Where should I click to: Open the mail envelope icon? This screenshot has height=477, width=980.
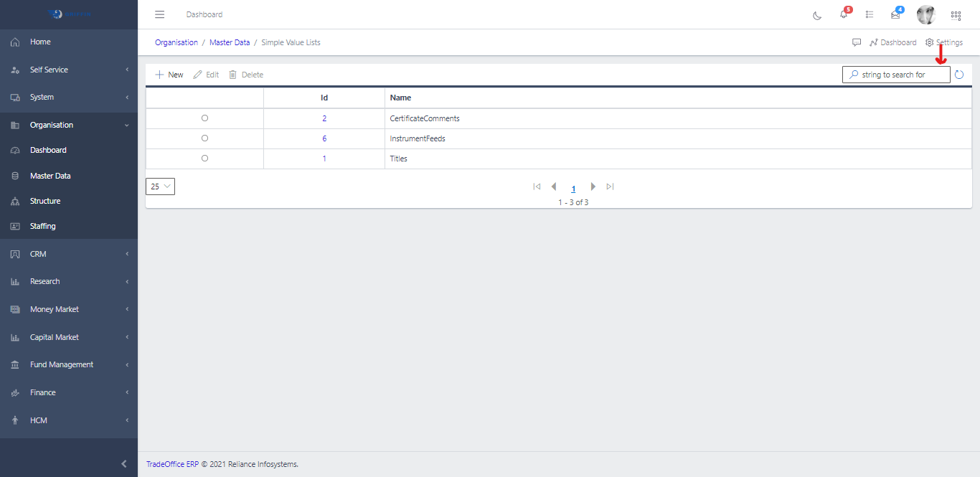[x=895, y=15]
